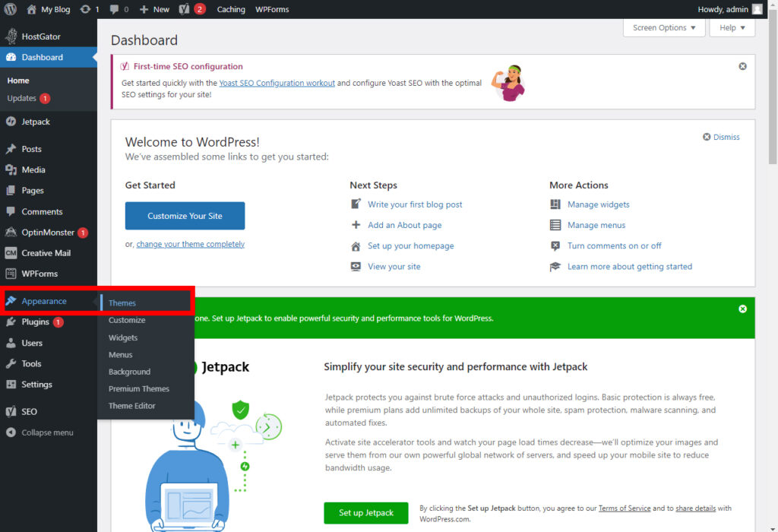This screenshot has height=532, width=778.
Task: Go to Home under Dashboard
Action: (x=18, y=81)
